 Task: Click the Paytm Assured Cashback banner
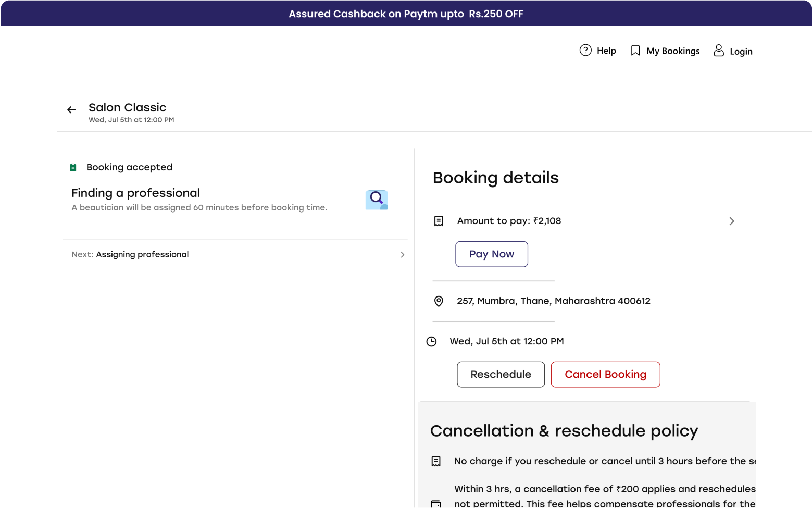(x=406, y=14)
